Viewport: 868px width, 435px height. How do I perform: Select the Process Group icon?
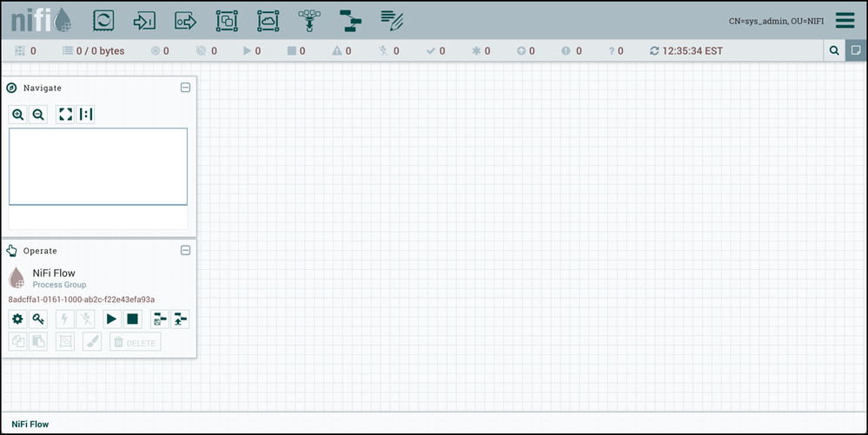tap(227, 21)
